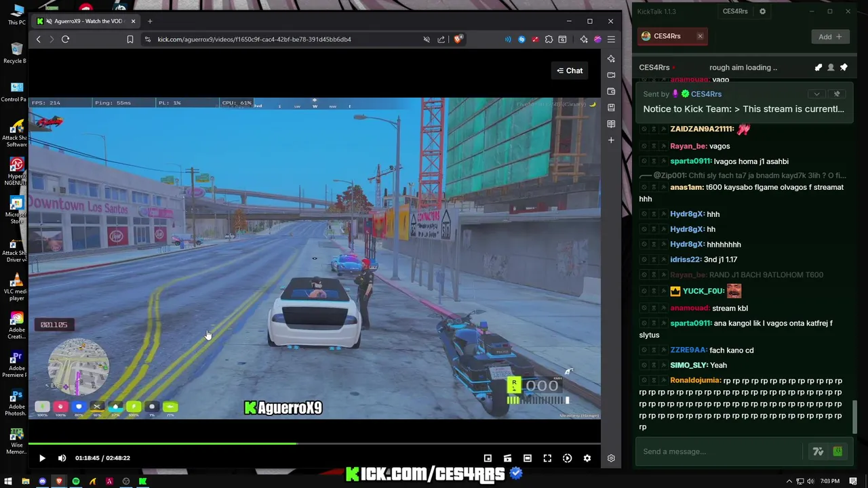Open Recycle Bin desktop icon
Viewport: 868px width, 488px height.
(x=15, y=53)
